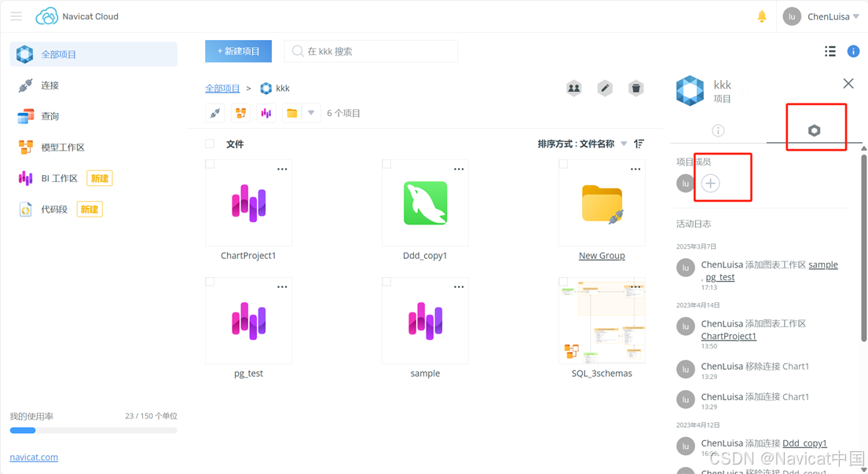Click the trash delete project icon
This screenshot has width=868, height=474.
point(636,88)
